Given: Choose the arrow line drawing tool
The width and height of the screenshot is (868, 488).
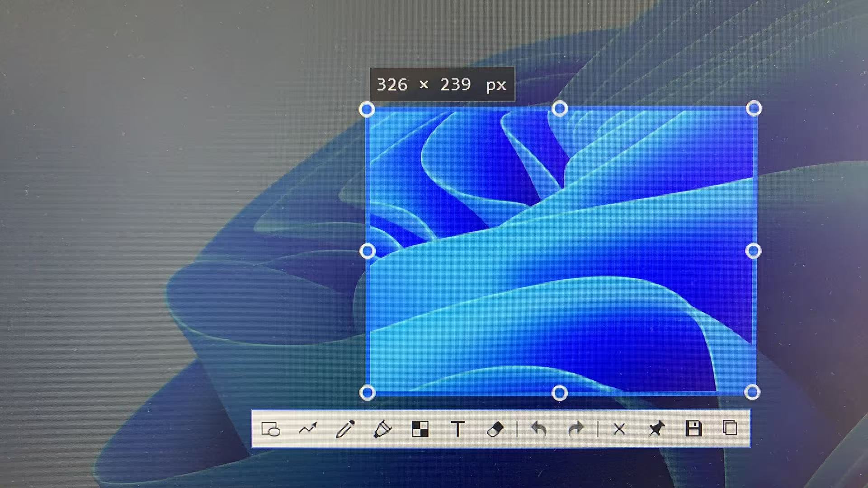Looking at the screenshot, I should (308, 428).
